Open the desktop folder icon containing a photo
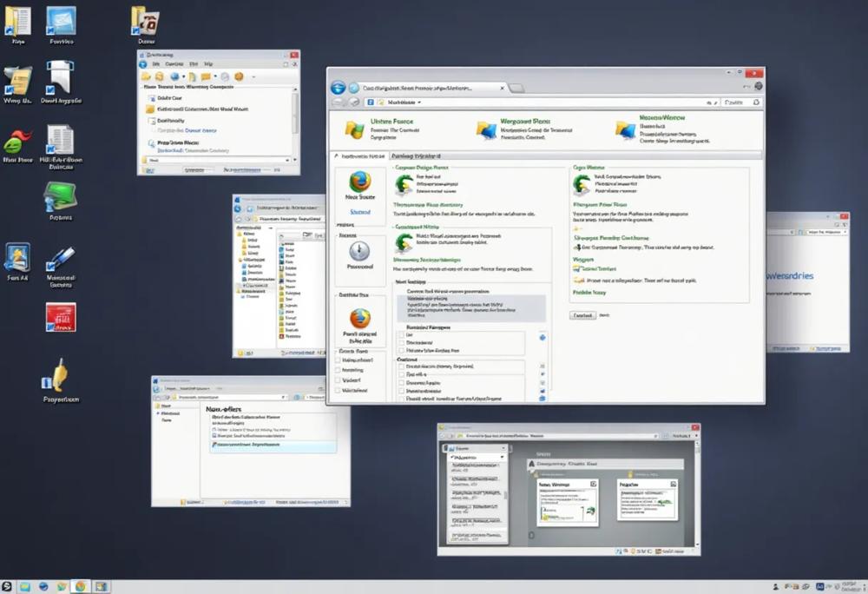This screenshot has width=868, height=594. (146, 22)
